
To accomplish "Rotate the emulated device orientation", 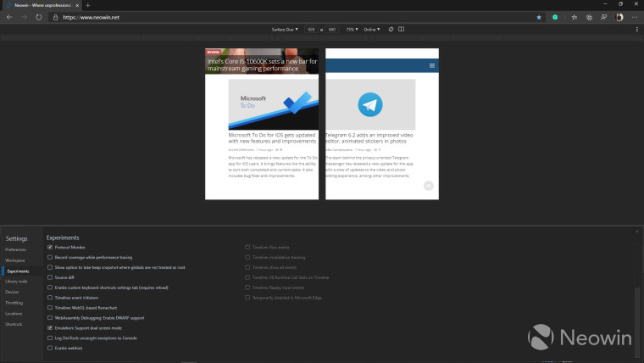I will pyautogui.click(x=391, y=29).
